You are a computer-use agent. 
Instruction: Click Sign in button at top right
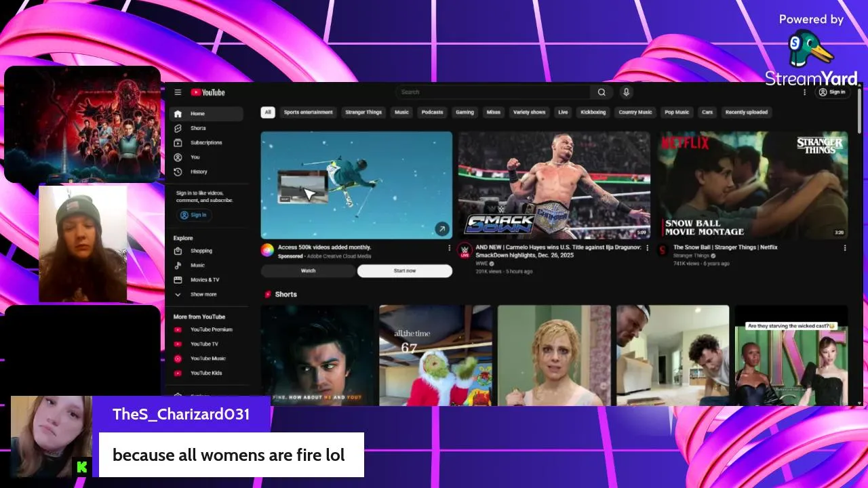[832, 92]
